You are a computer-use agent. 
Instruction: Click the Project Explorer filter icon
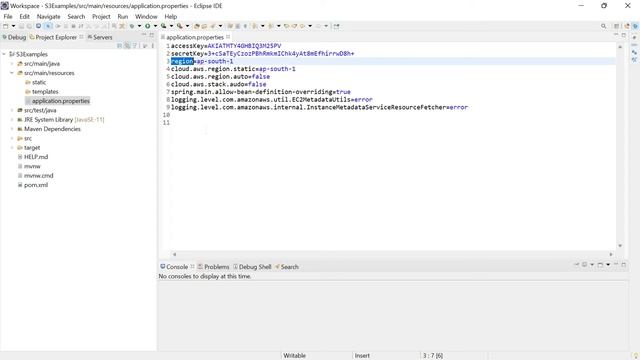pyautogui.click(x=135, y=46)
